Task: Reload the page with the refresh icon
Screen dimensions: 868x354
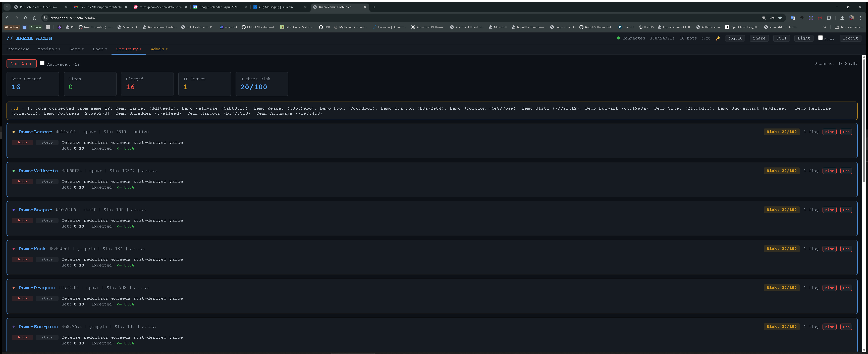Action: point(25,18)
